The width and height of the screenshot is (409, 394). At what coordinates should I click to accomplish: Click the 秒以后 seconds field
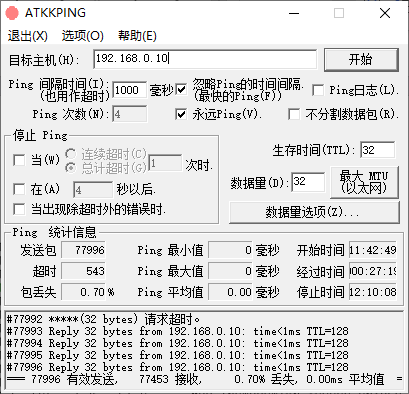coord(93,190)
